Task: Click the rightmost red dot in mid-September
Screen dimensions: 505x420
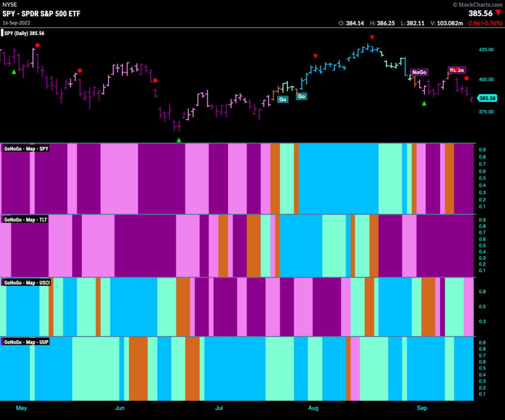Action: point(467,78)
